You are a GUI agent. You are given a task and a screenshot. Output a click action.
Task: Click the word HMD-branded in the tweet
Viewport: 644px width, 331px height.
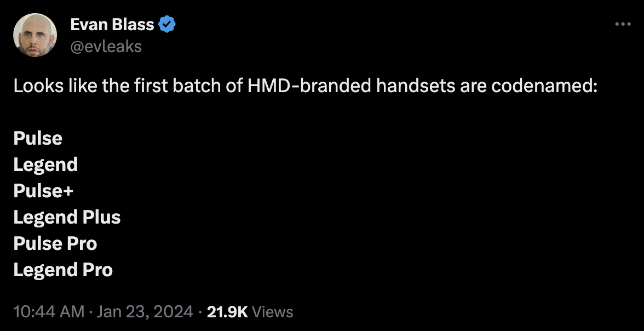click(x=309, y=86)
